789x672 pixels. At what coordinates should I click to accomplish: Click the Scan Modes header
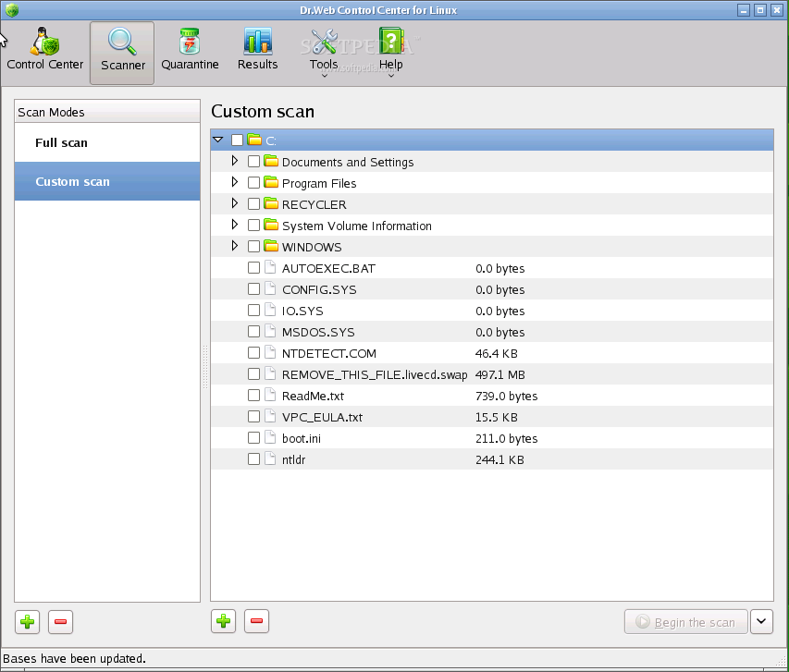(107, 112)
